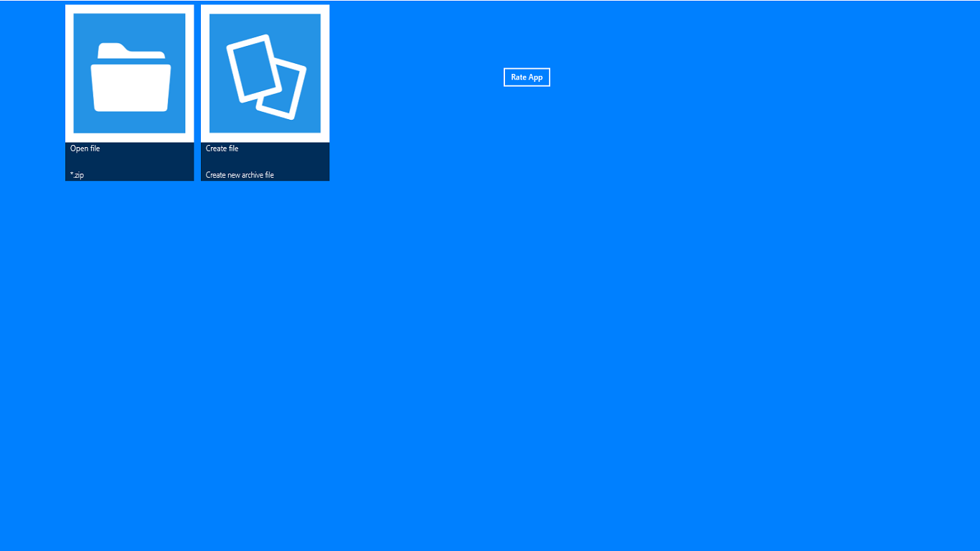Click the 'Create file' label text

(222, 149)
